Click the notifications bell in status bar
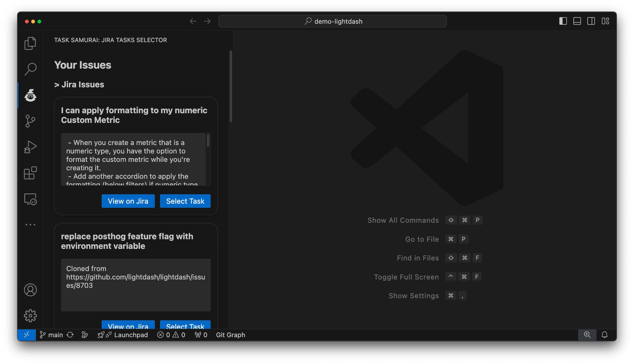 click(604, 335)
